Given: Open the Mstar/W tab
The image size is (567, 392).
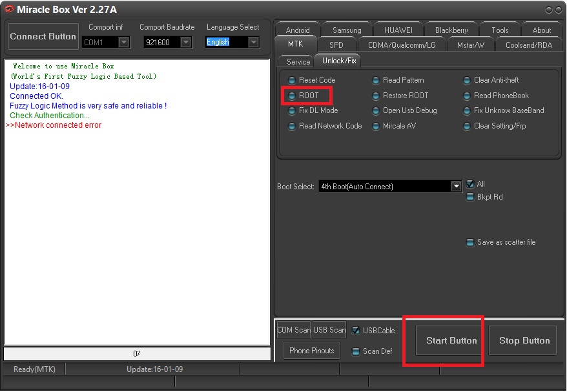Looking at the screenshot, I should point(470,45).
